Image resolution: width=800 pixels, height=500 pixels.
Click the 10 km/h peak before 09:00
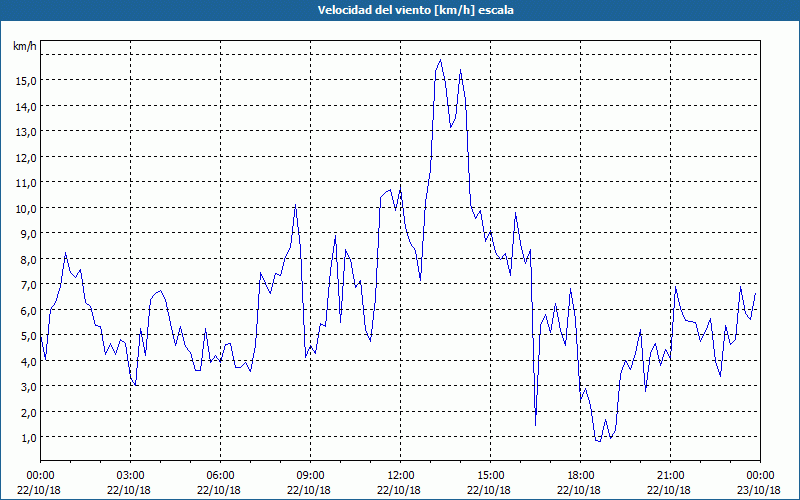click(x=295, y=205)
